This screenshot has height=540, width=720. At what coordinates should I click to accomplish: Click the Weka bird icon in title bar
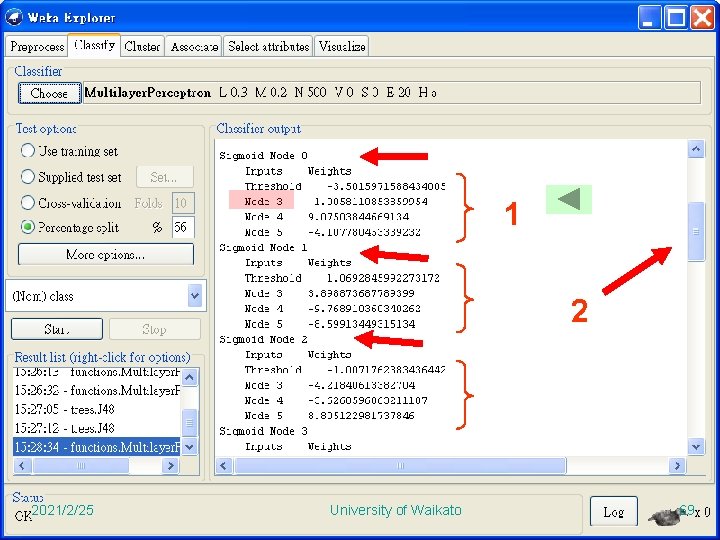pyautogui.click(x=14, y=17)
